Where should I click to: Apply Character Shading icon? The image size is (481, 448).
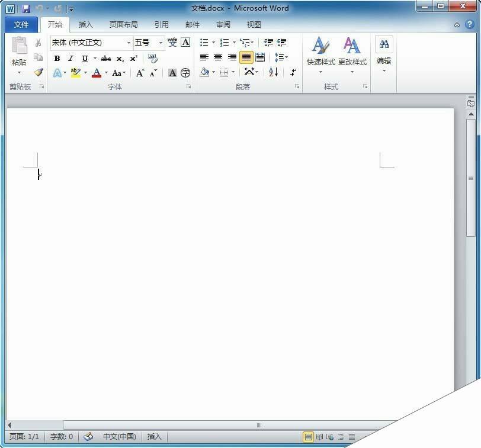(x=172, y=73)
